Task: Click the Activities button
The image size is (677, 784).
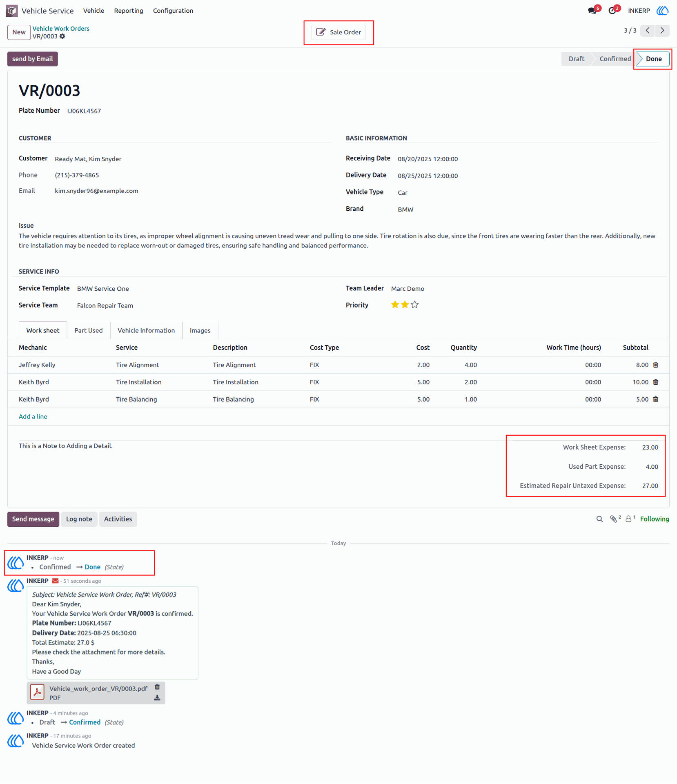Action: pos(118,519)
